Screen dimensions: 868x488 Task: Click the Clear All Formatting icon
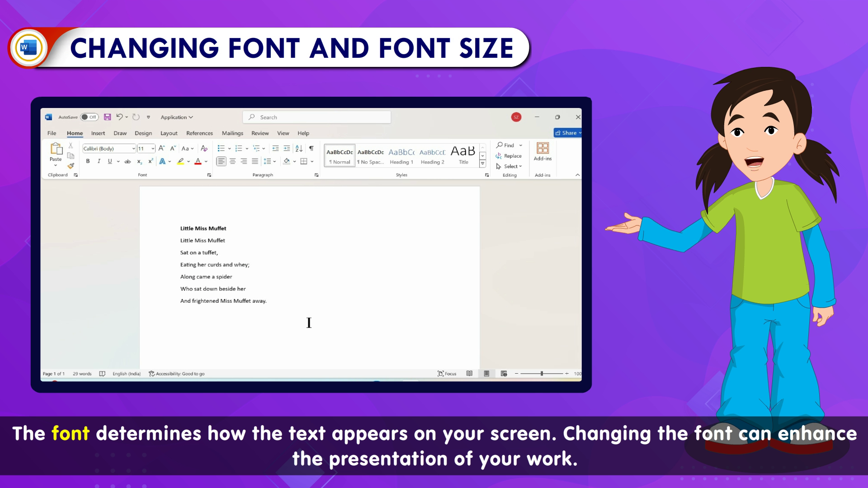click(x=204, y=148)
